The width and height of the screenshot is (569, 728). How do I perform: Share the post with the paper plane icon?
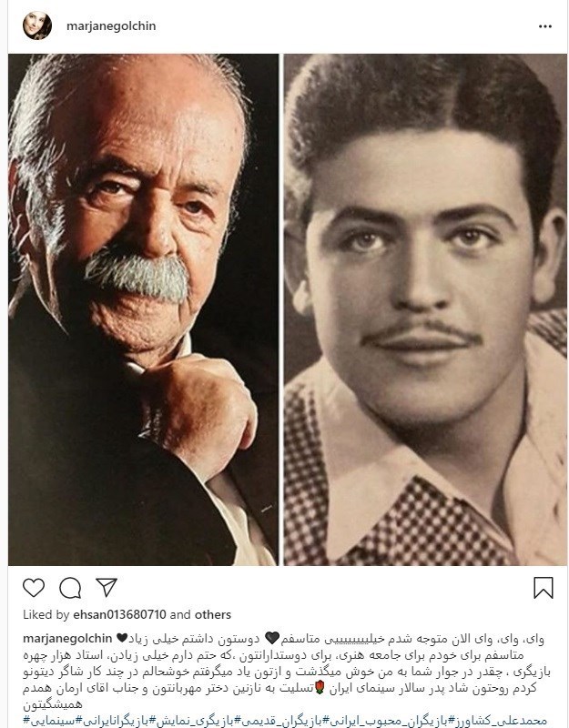click(107, 587)
